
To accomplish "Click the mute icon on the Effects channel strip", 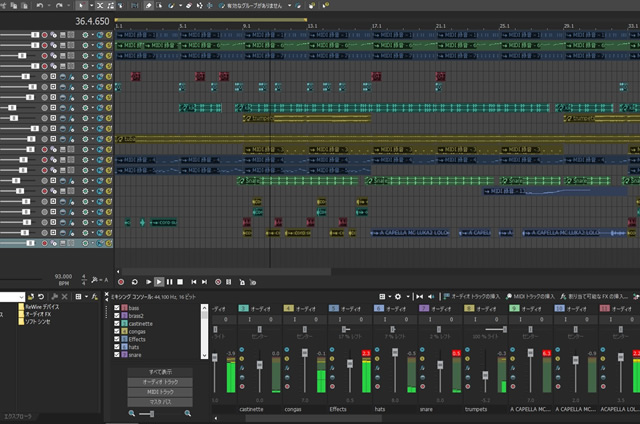I will pos(332,350).
